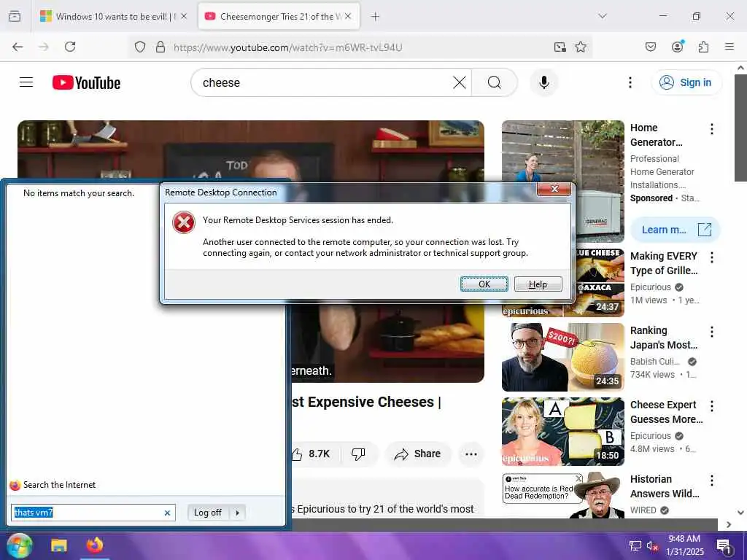Run YouTube search with magnifier button
This screenshot has width=747, height=560.
(495, 82)
